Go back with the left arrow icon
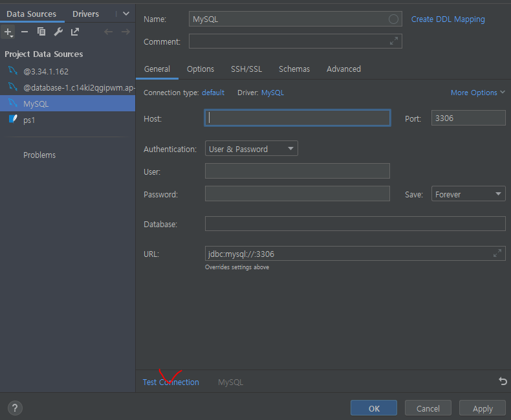The height and width of the screenshot is (420, 511). 108,32
